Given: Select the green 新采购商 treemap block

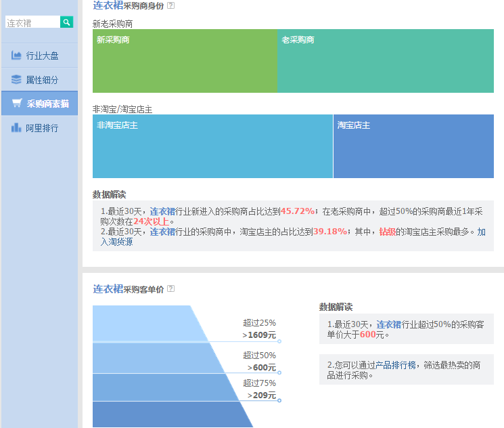Looking at the screenshot, I should click(x=184, y=61).
